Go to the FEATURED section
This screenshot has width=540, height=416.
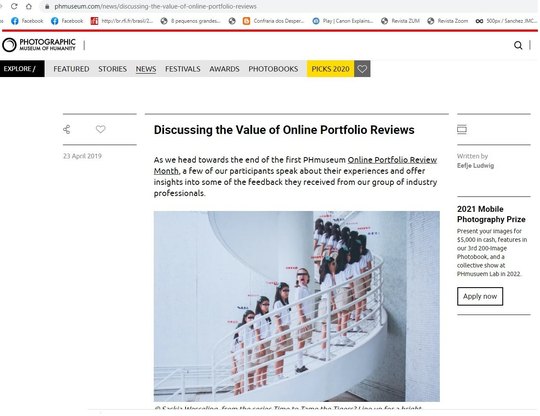[71, 69]
